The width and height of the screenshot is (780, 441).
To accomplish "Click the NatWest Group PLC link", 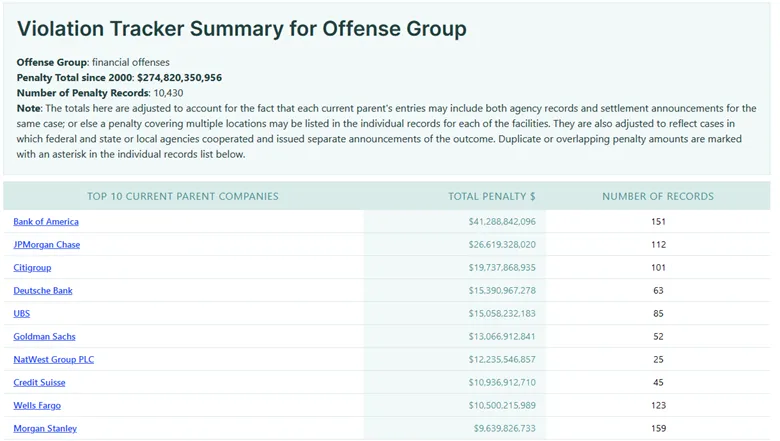I will [54, 359].
